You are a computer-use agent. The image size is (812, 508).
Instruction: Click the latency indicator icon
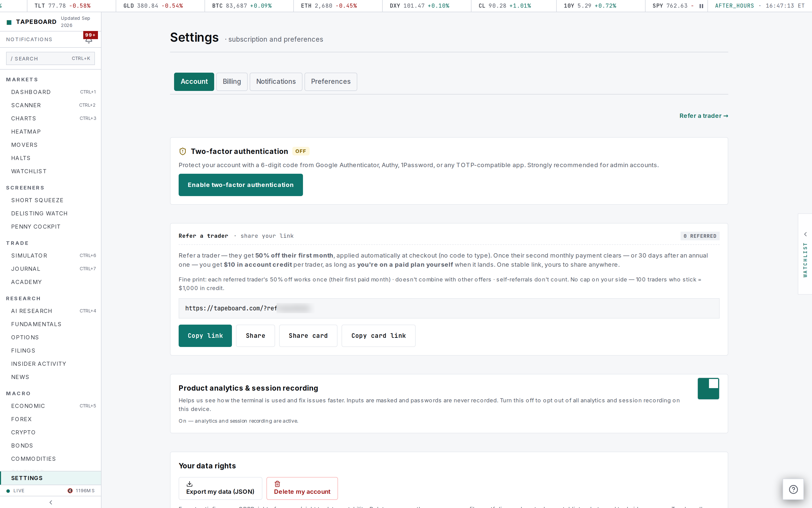click(70, 490)
